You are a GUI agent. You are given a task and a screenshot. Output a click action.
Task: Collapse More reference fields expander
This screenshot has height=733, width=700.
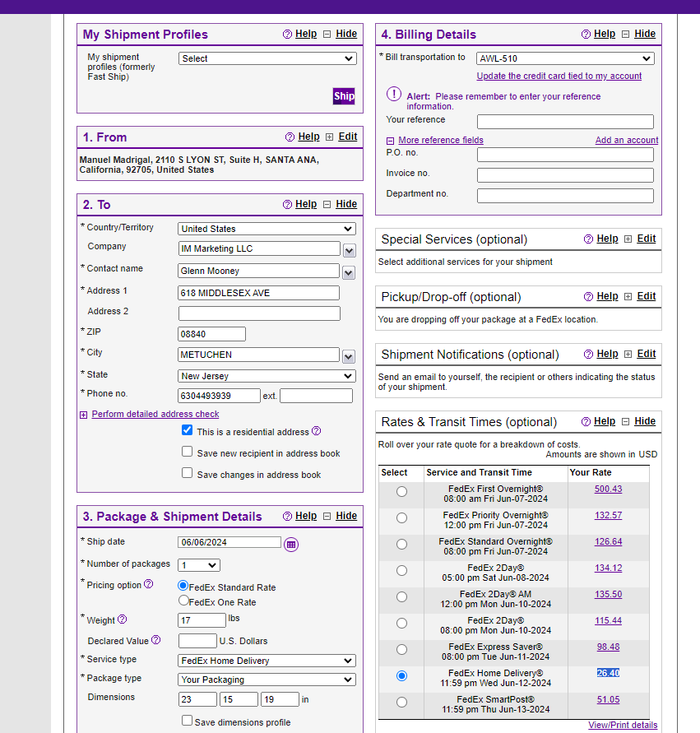click(x=390, y=140)
